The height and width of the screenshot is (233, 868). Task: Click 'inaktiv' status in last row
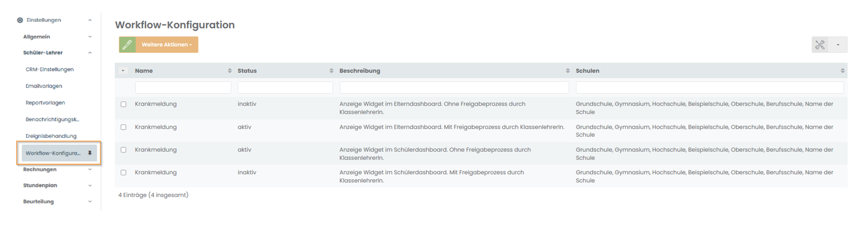tap(247, 173)
